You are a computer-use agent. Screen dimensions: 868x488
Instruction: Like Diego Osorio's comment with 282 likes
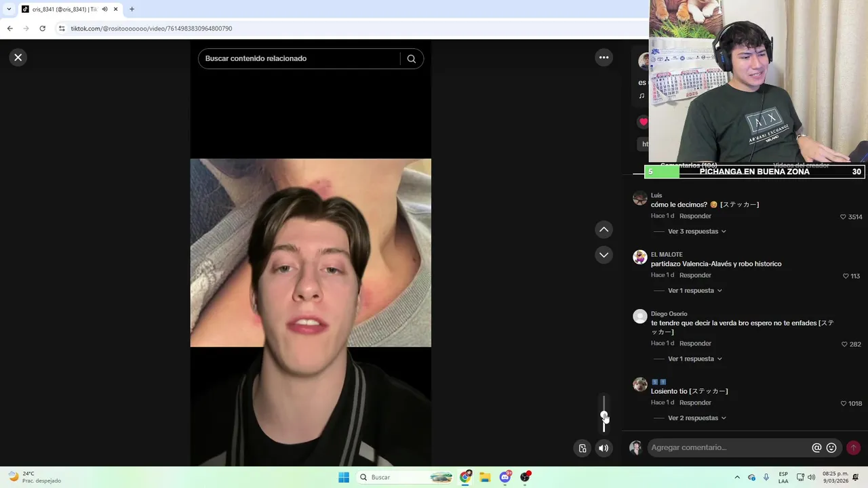pyautogui.click(x=844, y=344)
